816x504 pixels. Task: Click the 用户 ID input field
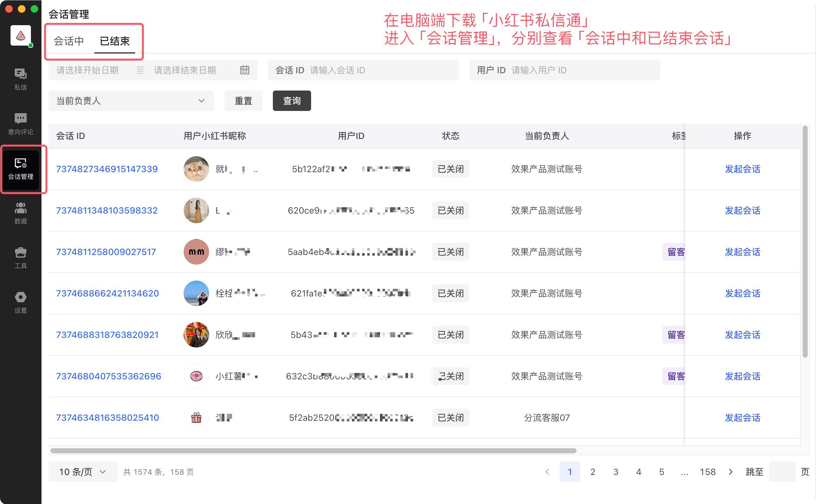[565, 70]
